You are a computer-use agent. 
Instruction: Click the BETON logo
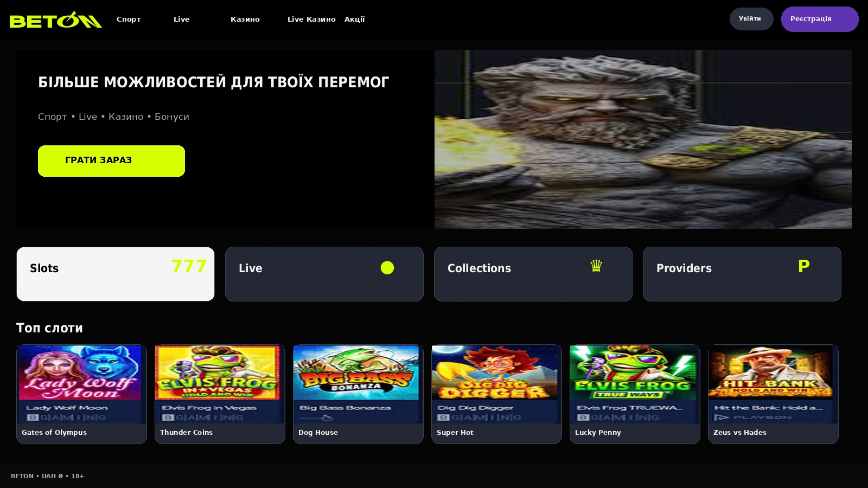coord(55,20)
